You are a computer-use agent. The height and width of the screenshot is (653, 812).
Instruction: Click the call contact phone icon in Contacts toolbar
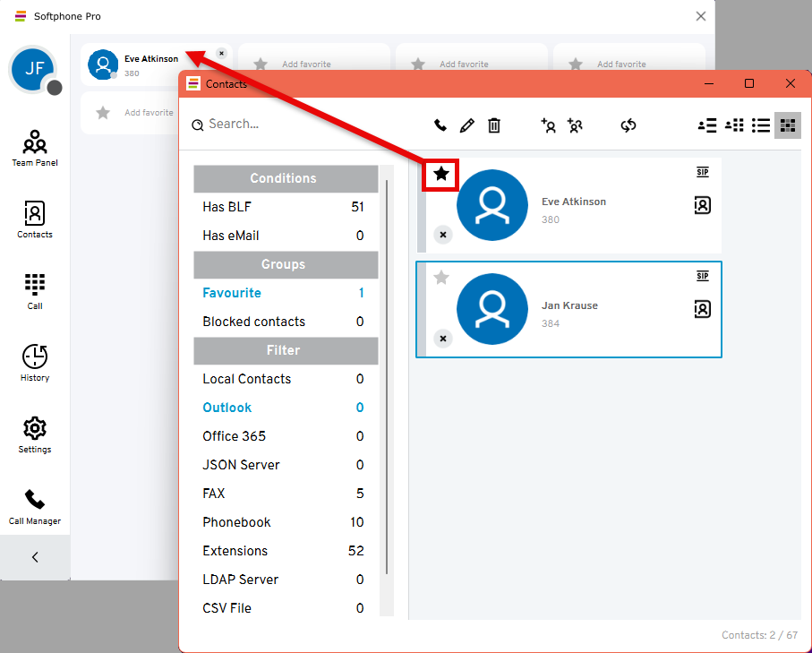[x=440, y=125]
